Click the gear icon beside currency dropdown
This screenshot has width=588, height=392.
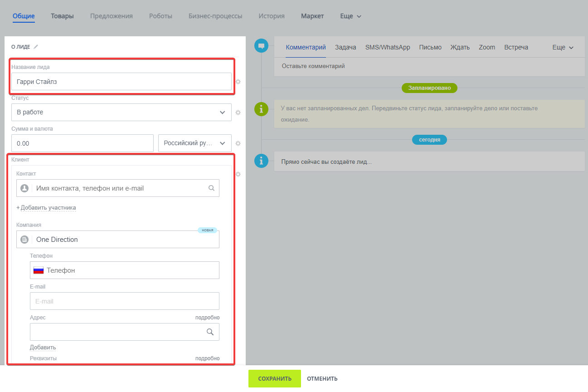(x=238, y=143)
